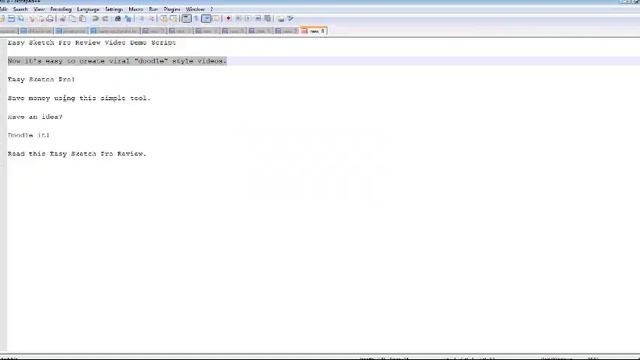This screenshot has height=360, width=640.
Task: Click highlighted line about viral doodle style videos
Action: pyautogui.click(x=117, y=61)
